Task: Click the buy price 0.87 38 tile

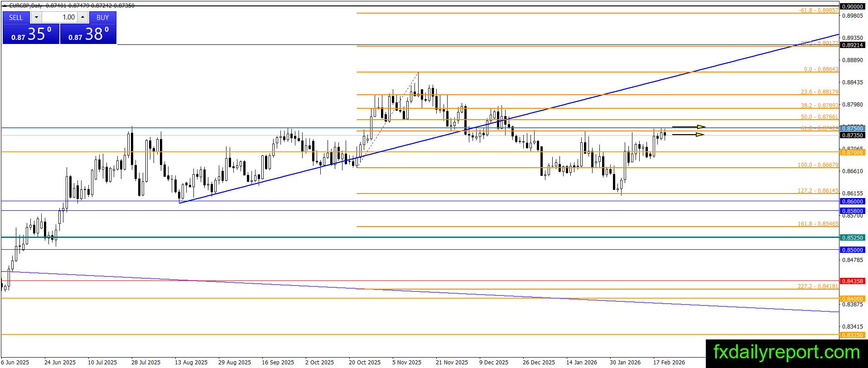Action: (x=88, y=34)
